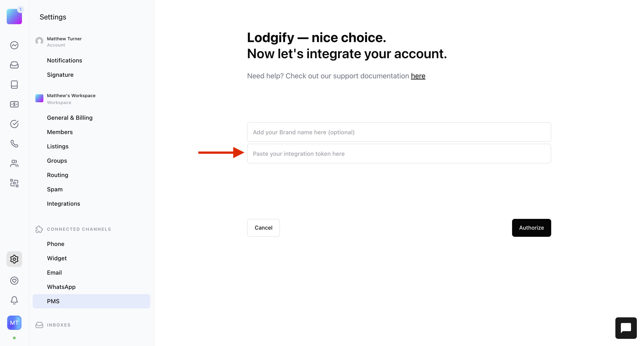
Task: Click the integration token input field
Action: tap(399, 154)
